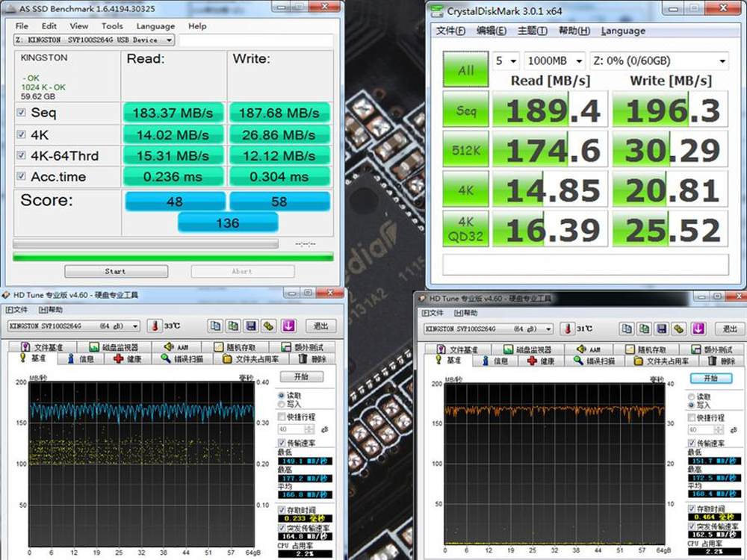This screenshot has width=747, height=560.
Task: Open the 1000MB test size dropdown
Action: pos(554,61)
